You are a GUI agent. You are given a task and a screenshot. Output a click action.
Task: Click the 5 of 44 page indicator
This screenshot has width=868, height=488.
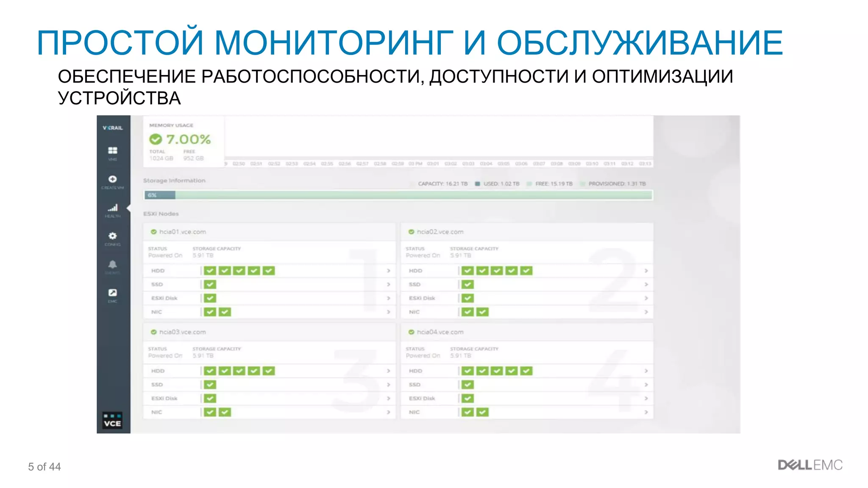click(45, 467)
